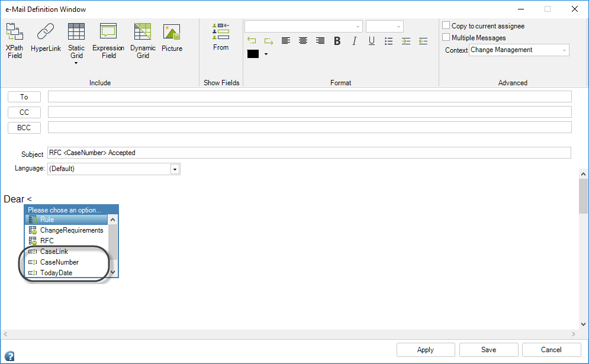Image resolution: width=589 pixels, height=364 pixels.
Task: Click the Cancel button
Action: point(552,350)
